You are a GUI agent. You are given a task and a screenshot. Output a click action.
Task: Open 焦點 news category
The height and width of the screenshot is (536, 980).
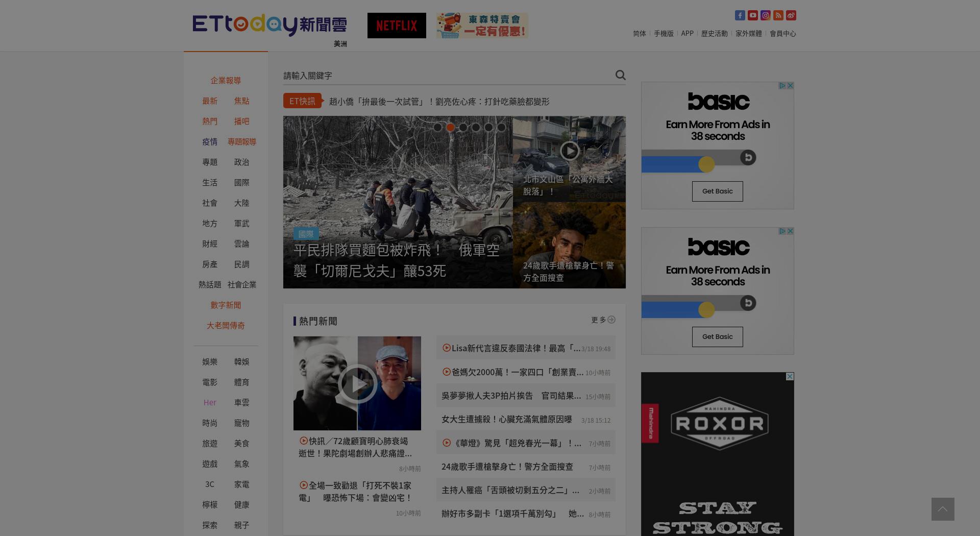tap(242, 101)
